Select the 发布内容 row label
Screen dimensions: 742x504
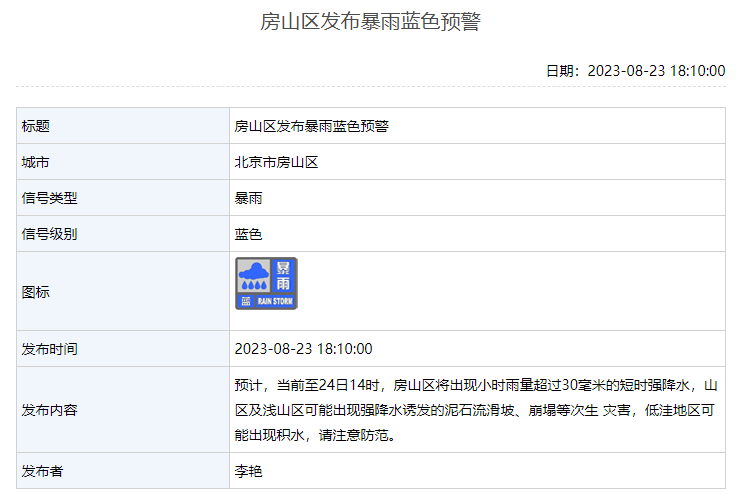click(50, 410)
